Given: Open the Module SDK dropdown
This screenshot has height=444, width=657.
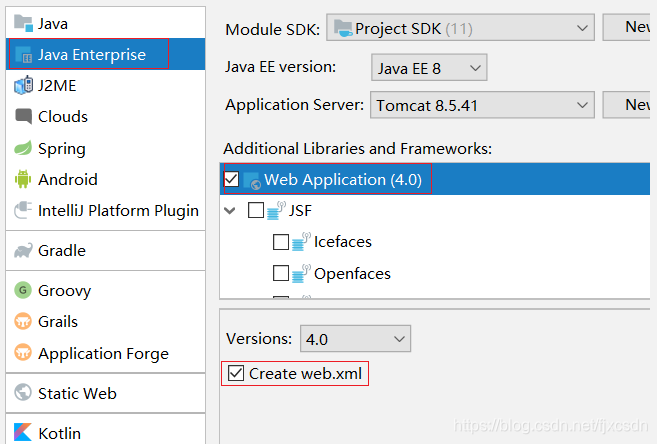Looking at the screenshot, I should click(x=460, y=28).
